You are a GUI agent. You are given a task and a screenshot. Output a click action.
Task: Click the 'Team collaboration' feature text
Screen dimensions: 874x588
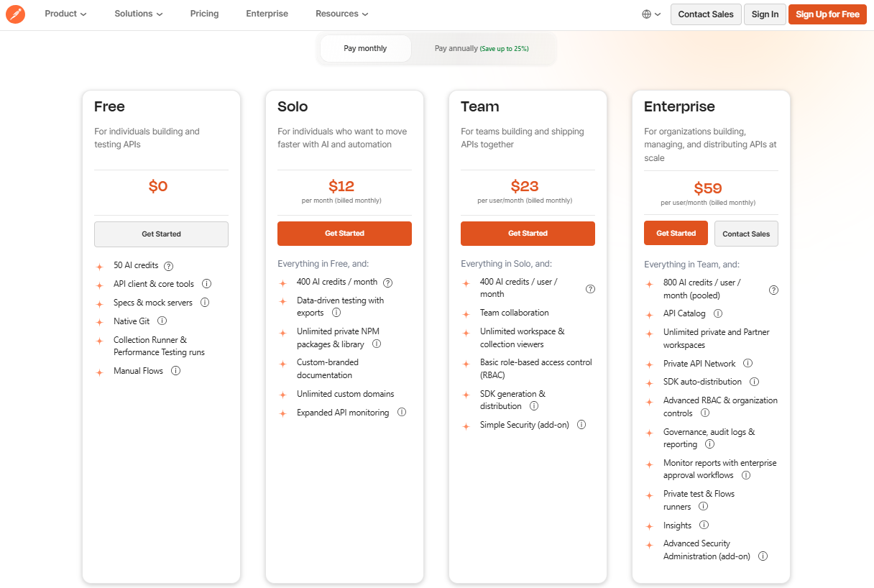pos(515,313)
